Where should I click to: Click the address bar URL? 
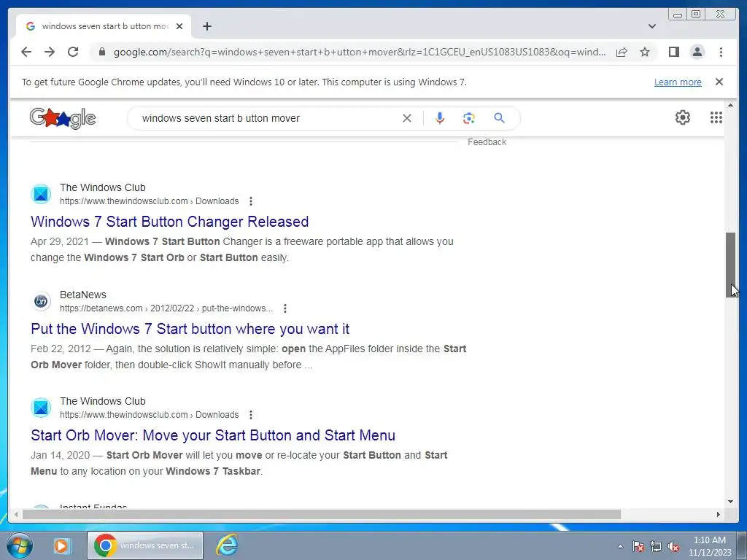coord(360,52)
